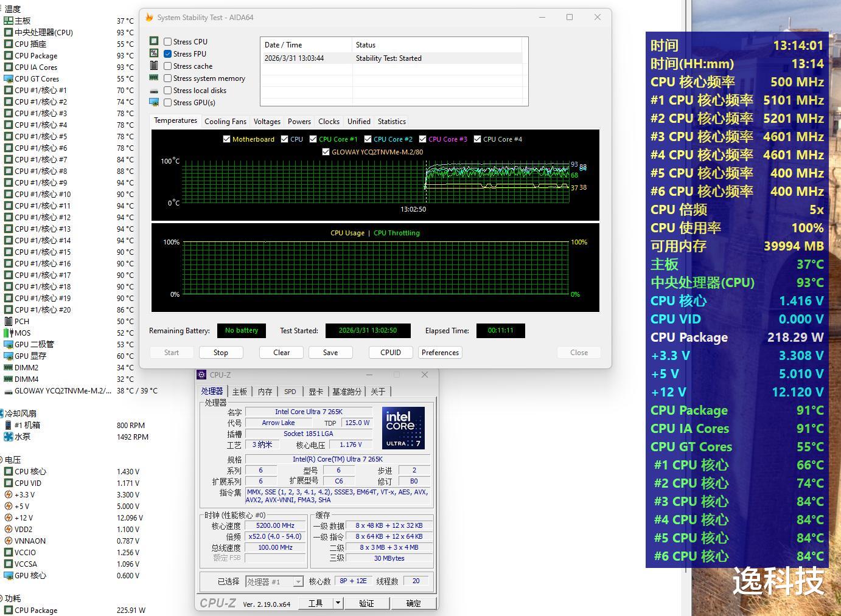Click the AIDA64 flame icon in title bar
This screenshot has height=616, width=841.
click(149, 18)
